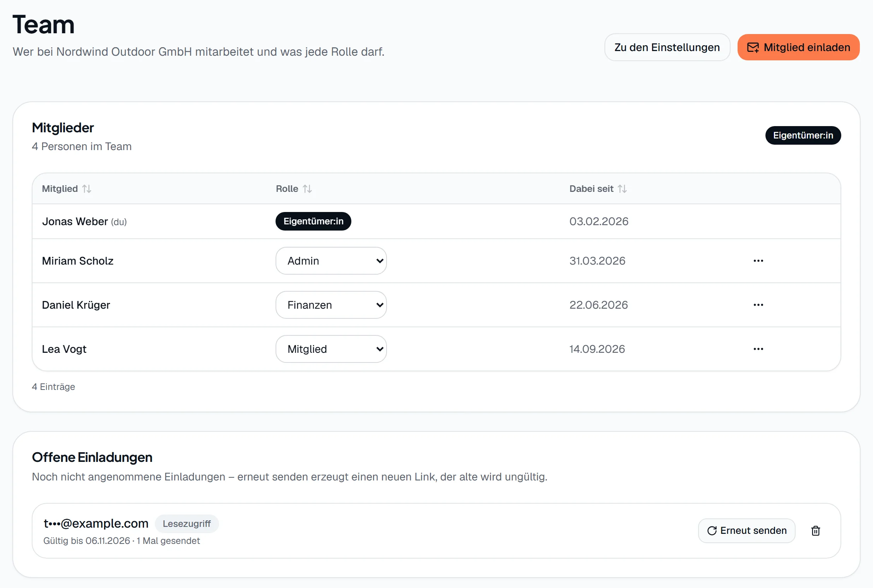Click the date 03.02.2026
The height and width of the screenshot is (588, 873).
pos(599,222)
